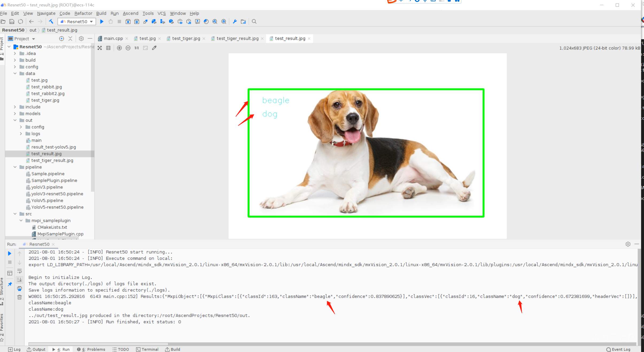Click the zoom out icon in image viewer
The image size is (644, 352).
pos(128,48)
